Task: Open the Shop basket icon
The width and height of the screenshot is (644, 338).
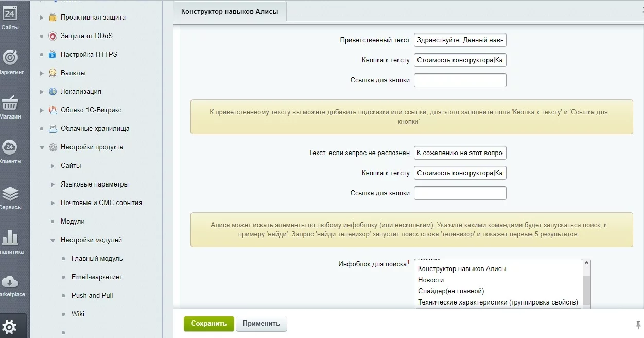Action: [10, 104]
